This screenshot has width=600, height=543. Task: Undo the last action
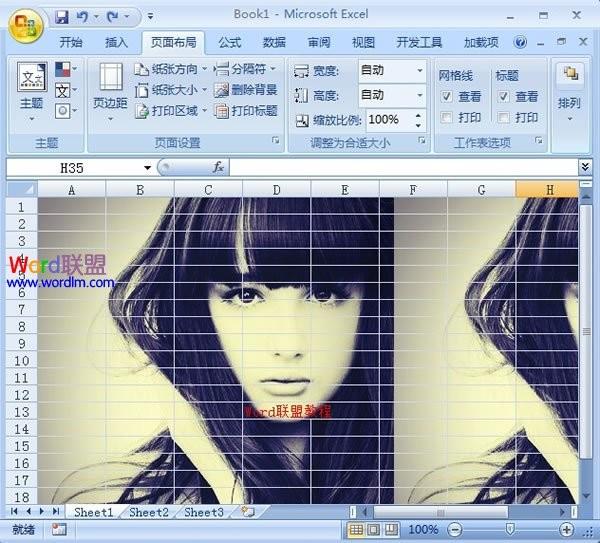(x=82, y=17)
